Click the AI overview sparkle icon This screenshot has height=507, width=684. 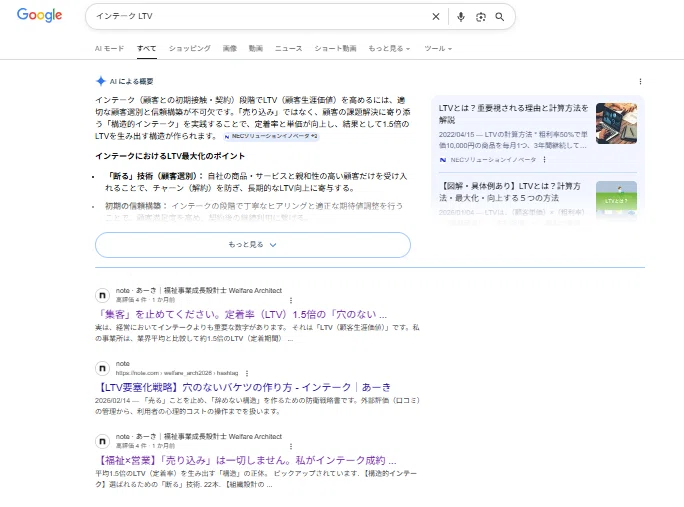pos(101,81)
